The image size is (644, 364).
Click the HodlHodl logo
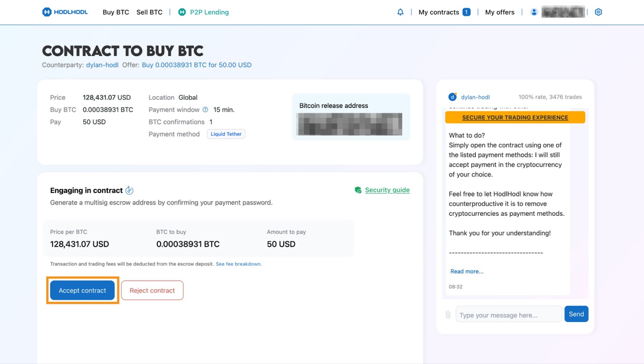click(65, 12)
